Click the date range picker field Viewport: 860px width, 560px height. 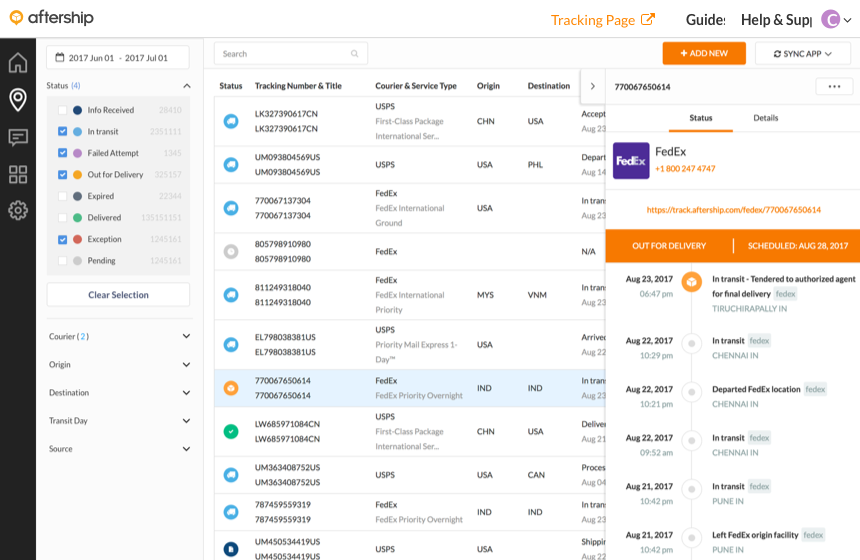118,58
